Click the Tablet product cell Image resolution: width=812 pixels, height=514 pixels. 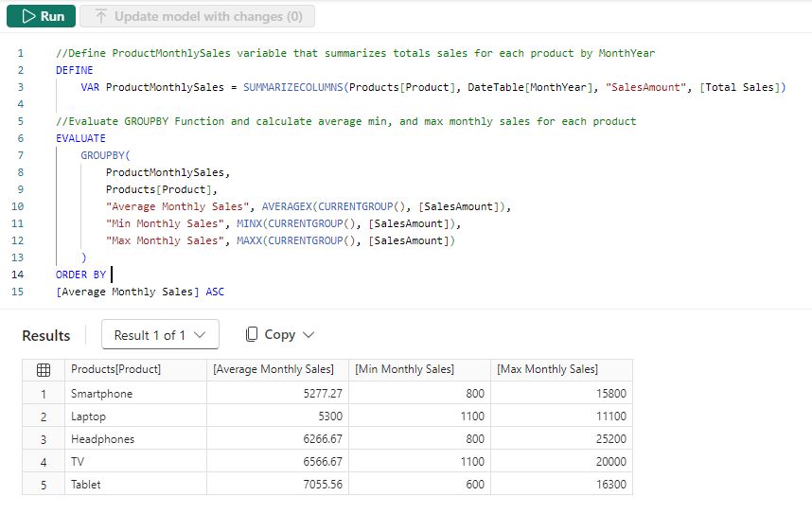click(87, 485)
